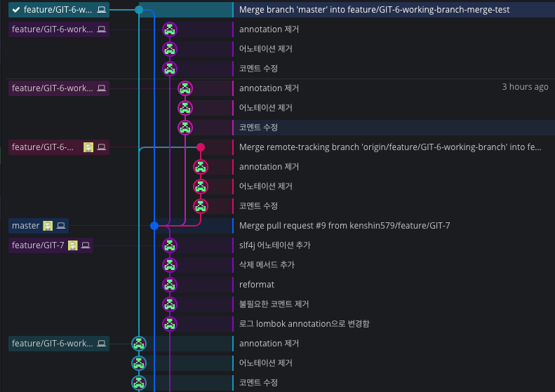Select the "불필요한 코멘트 제거" commit row
This screenshot has width=555, height=392.
(x=274, y=304)
